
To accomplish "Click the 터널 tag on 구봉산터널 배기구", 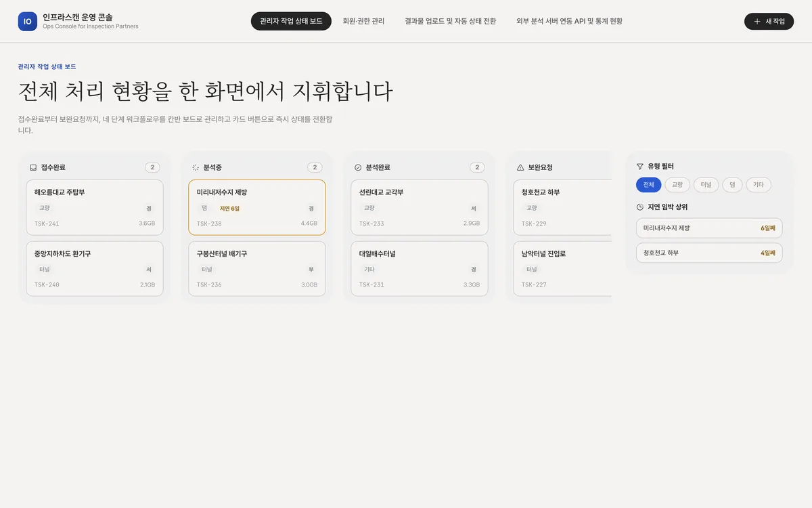I will point(207,269).
